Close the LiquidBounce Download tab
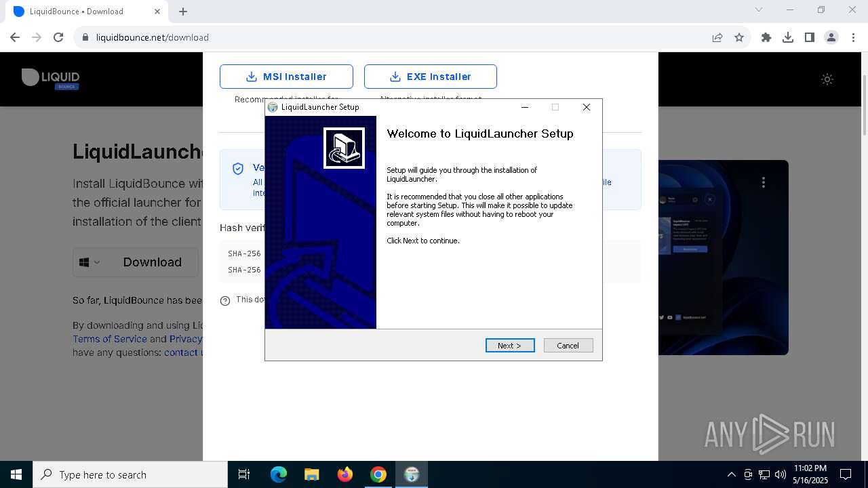Viewport: 868px width, 488px height. click(157, 12)
